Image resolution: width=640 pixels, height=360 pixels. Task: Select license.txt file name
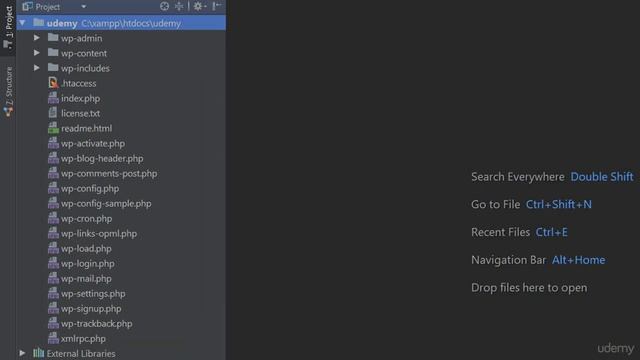point(80,113)
